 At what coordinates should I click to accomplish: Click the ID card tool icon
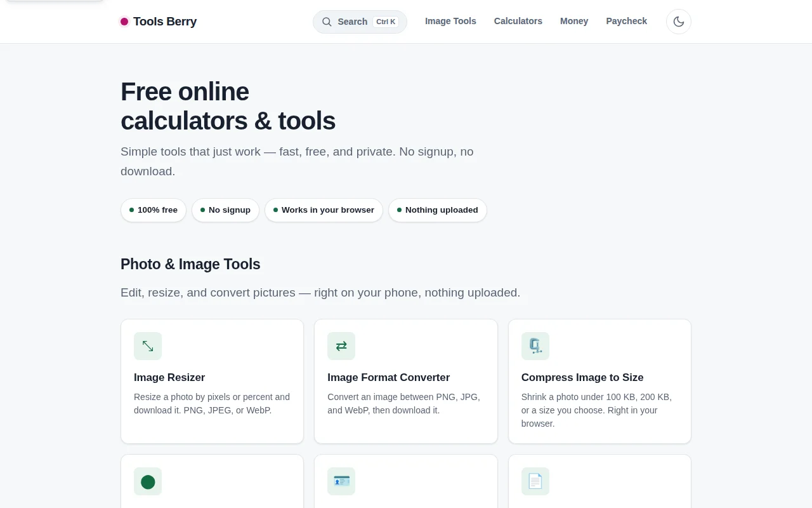(x=341, y=481)
